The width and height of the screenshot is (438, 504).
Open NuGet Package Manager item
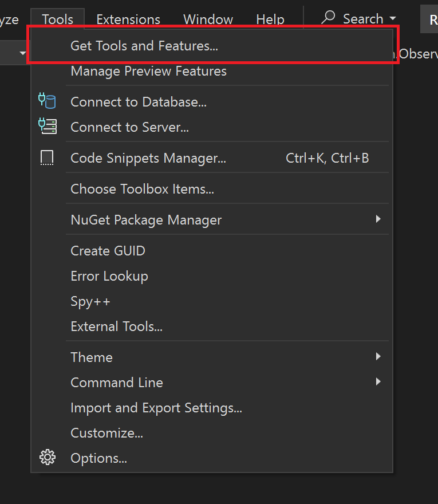(x=212, y=220)
